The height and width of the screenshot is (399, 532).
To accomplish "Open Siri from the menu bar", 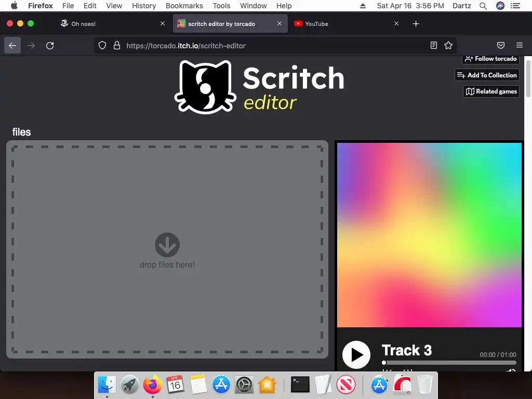I will (500, 6).
